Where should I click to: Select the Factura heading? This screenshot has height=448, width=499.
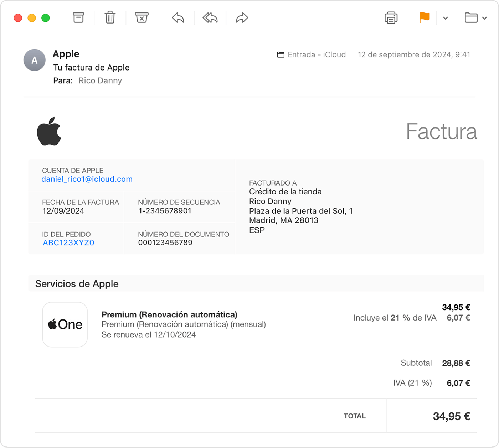pos(441,131)
